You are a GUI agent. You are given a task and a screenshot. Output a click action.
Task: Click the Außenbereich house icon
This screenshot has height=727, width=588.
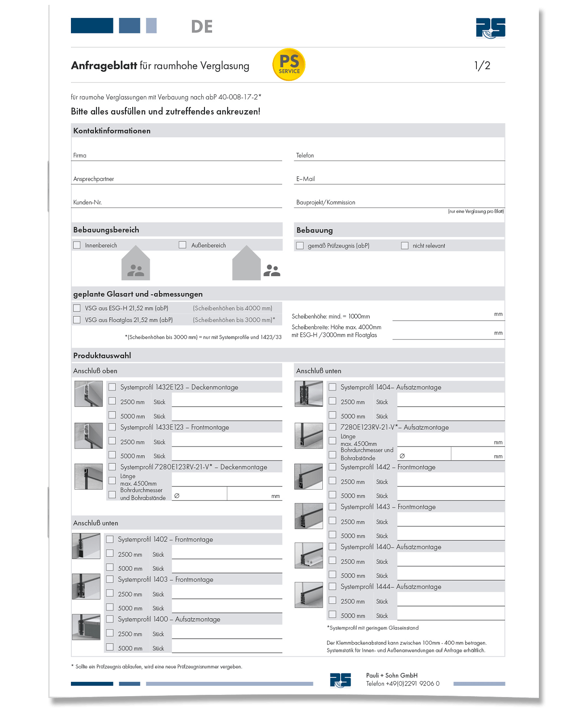246,263
